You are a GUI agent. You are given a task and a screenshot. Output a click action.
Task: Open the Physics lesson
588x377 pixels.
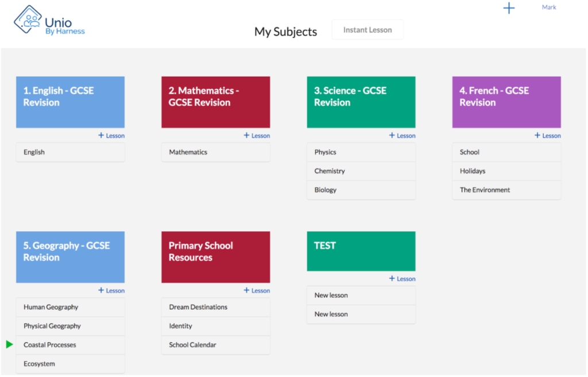pyautogui.click(x=361, y=152)
